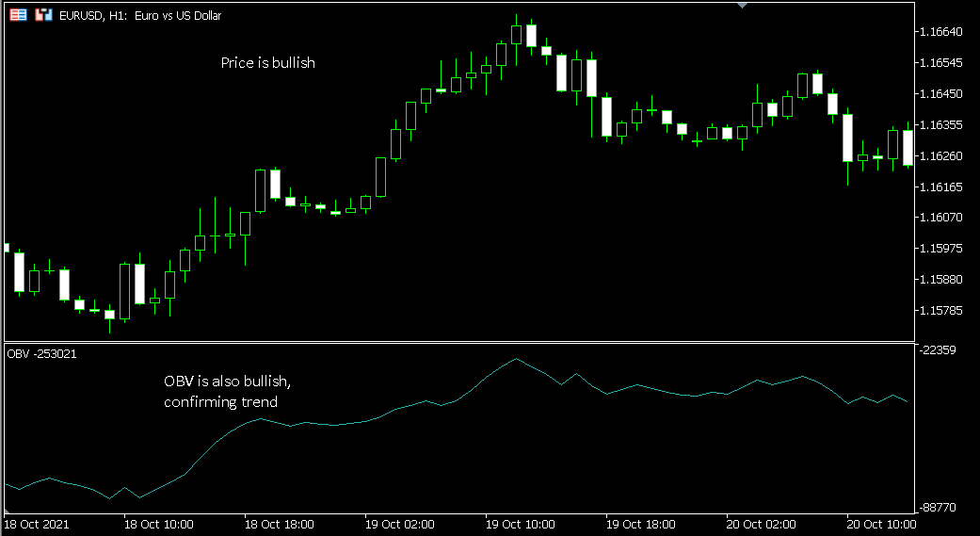The height and width of the screenshot is (536, 980).
Task: Click price level 1.16355 on the scale
Action: tap(942, 124)
